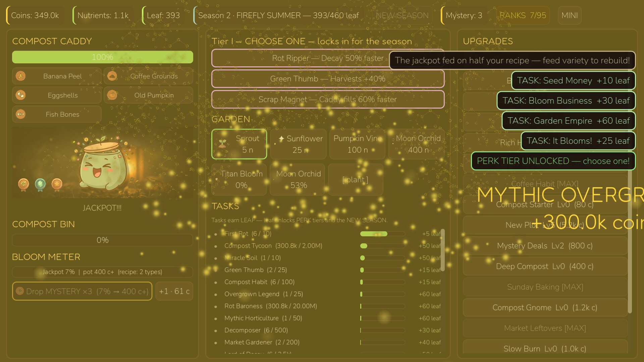This screenshot has width=644, height=362.
Task: Open the RANKS 7/95 panel
Action: coord(523,15)
